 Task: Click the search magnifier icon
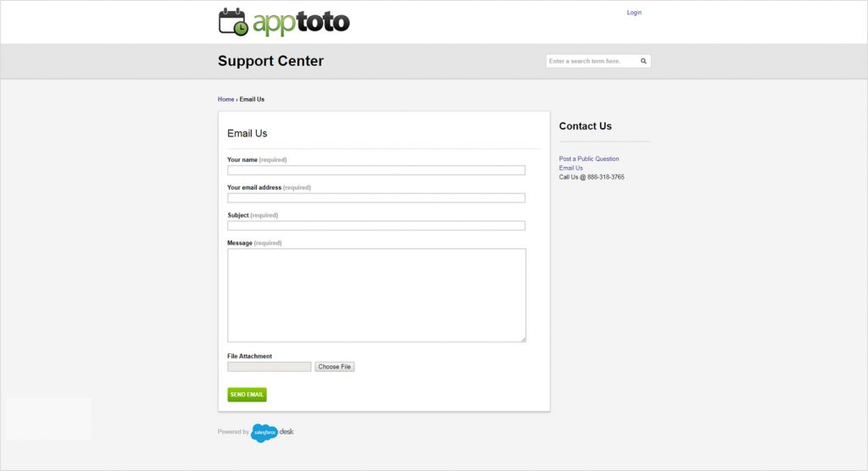point(643,61)
